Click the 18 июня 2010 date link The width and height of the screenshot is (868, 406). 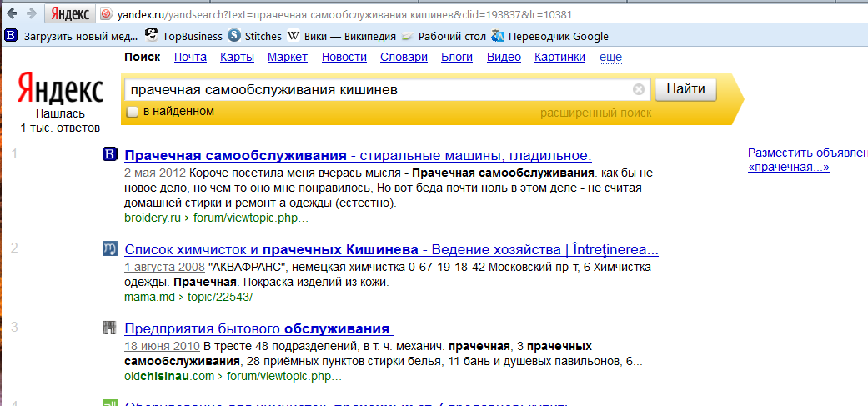click(162, 347)
